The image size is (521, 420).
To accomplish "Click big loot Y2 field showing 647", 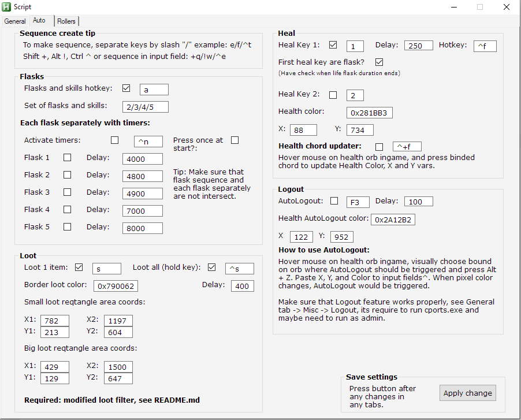I will (x=118, y=378).
